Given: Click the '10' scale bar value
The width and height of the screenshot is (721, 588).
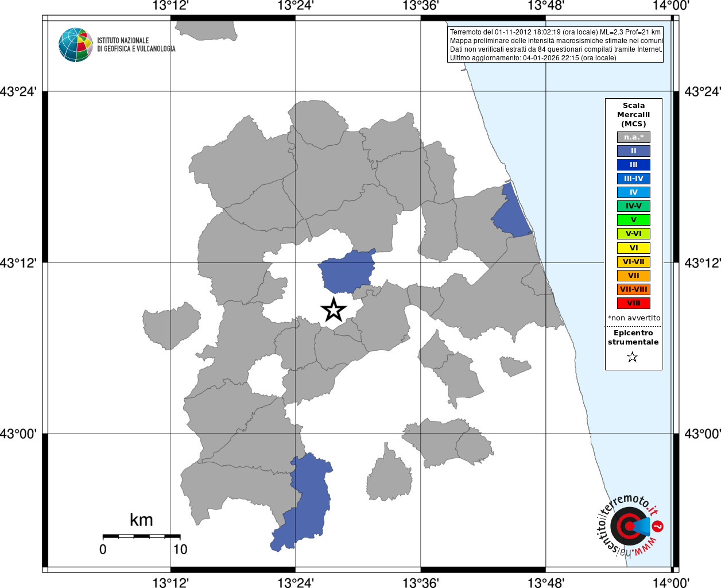Looking at the screenshot, I should [180, 550].
